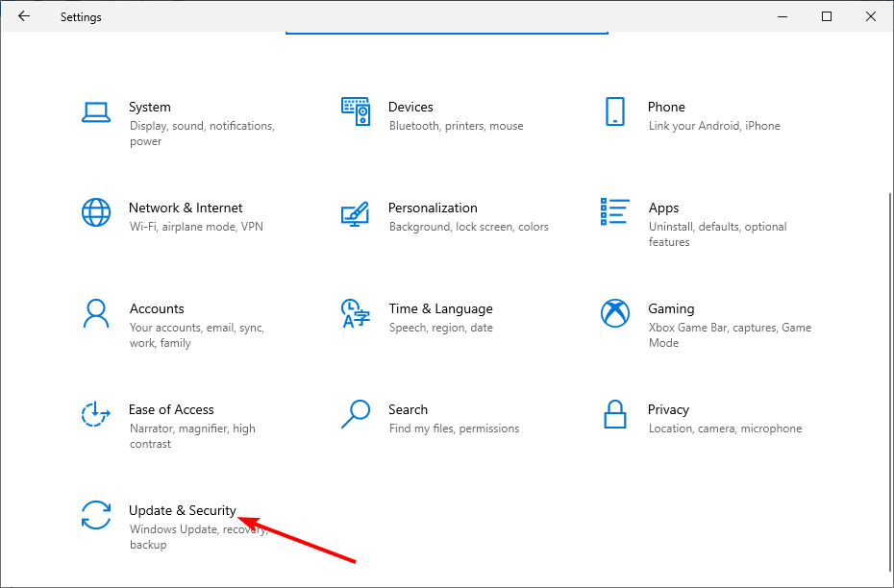This screenshot has width=894, height=588.
Task: Click the Search magnifying glass icon
Action: [356, 414]
